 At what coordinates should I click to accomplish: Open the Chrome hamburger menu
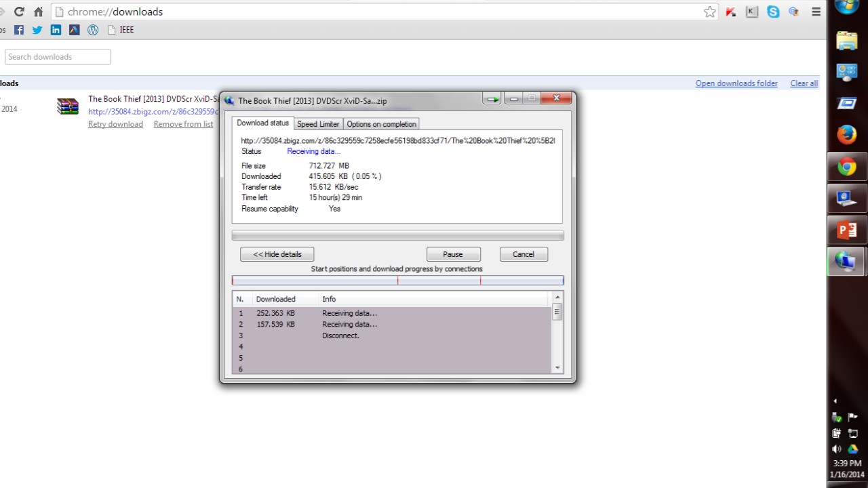[x=816, y=12]
